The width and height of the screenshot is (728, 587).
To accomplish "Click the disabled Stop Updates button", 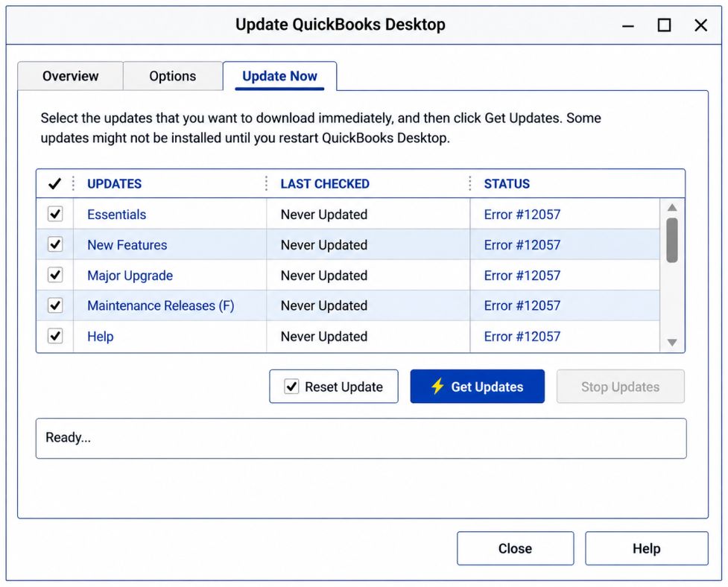I will pos(620,387).
